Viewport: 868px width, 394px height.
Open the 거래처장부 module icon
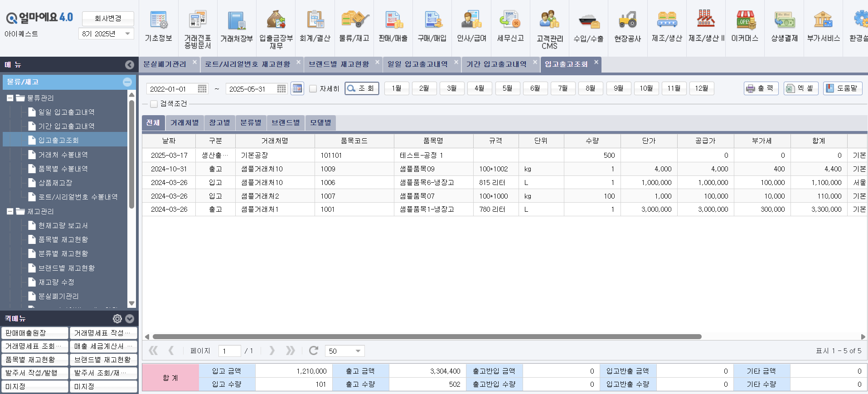pos(237,27)
